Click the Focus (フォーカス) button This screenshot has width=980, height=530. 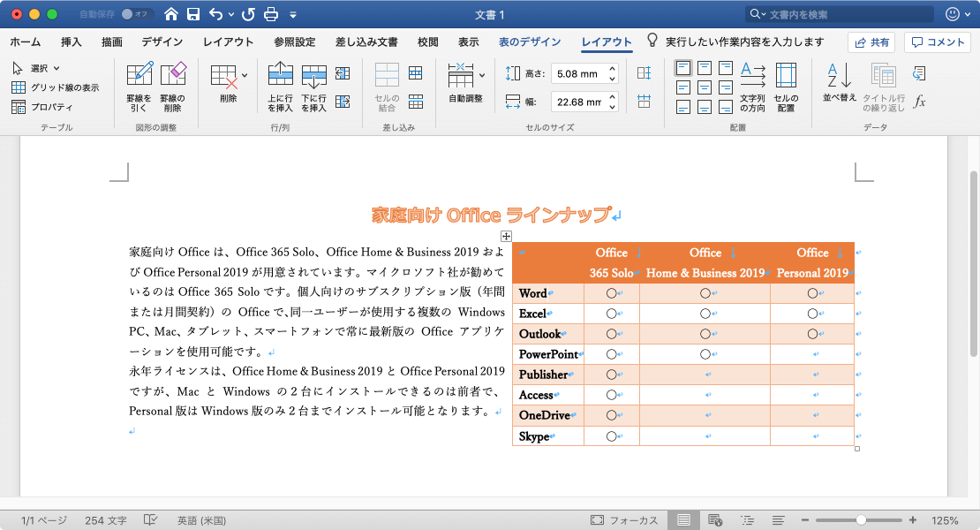[624, 520]
